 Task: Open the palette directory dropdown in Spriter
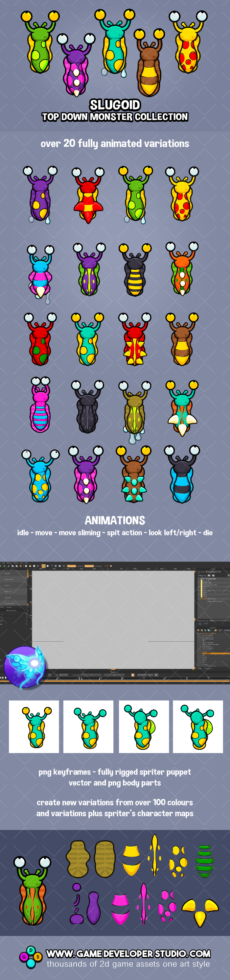[213, 572]
